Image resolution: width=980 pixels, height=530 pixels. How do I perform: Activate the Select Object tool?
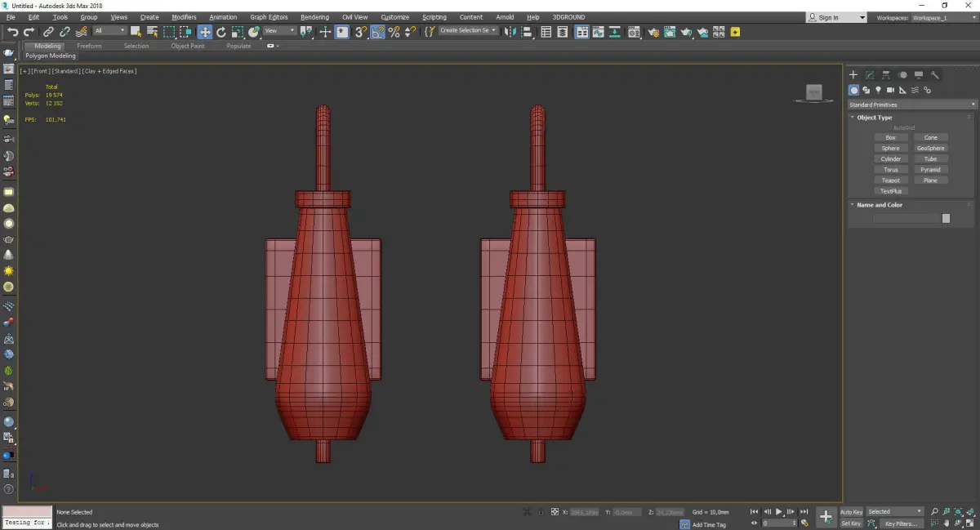(136, 32)
